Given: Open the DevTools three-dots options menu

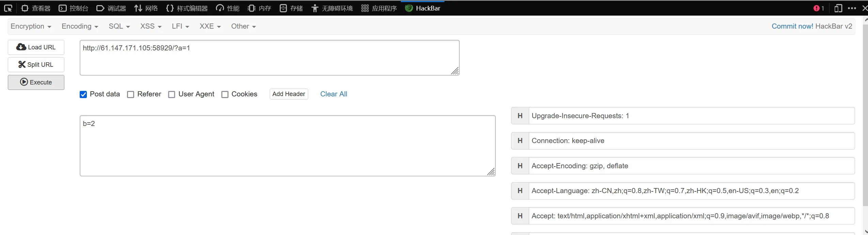Looking at the screenshot, I should tap(852, 8).
